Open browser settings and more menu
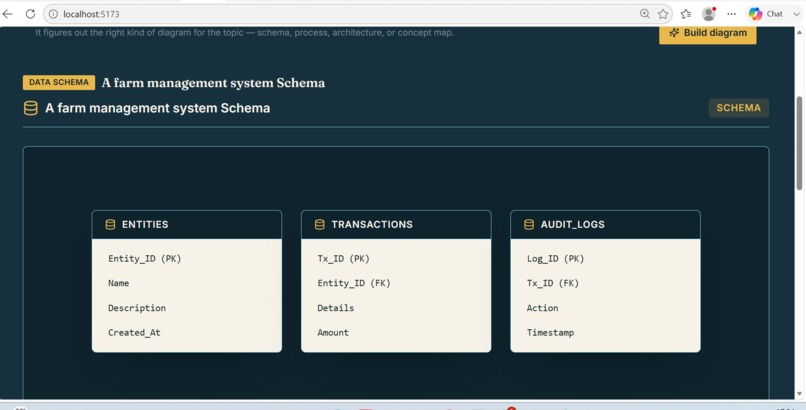The image size is (806, 410). [x=731, y=14]
